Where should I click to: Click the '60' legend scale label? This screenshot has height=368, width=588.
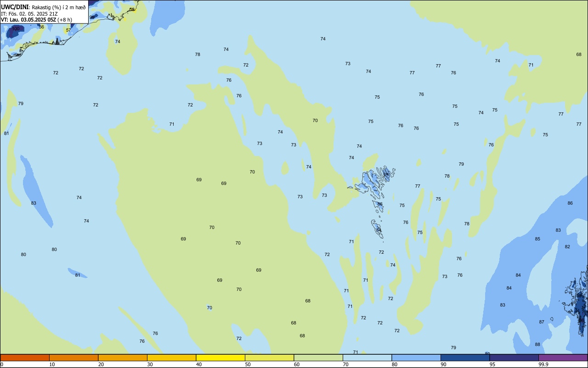pyautogui.click(x=297, y=364)
